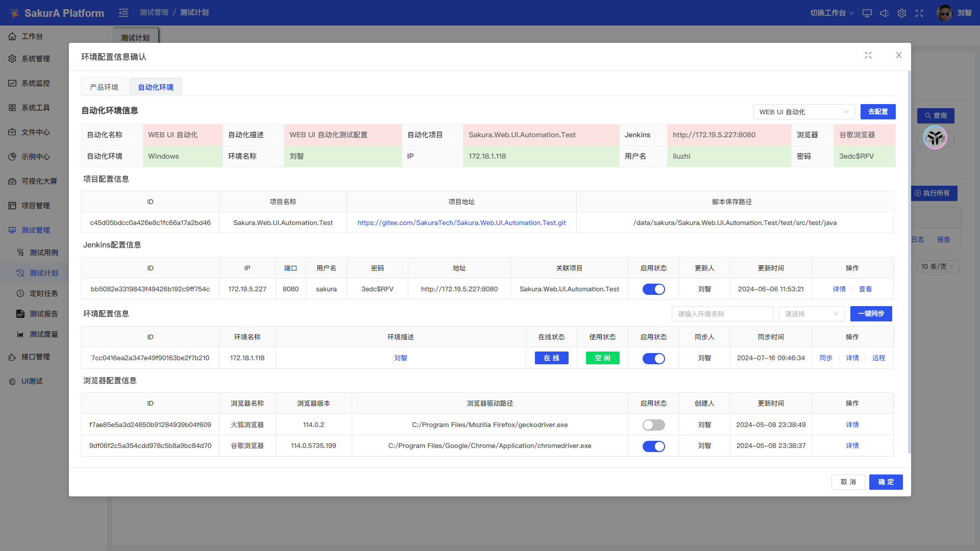Click 远程 in environment row
This screenshot has height=551, width=980.
[x=879, y=358]
